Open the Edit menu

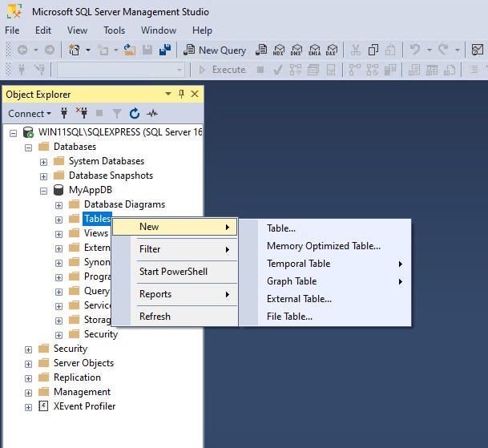tap(43, 30)
